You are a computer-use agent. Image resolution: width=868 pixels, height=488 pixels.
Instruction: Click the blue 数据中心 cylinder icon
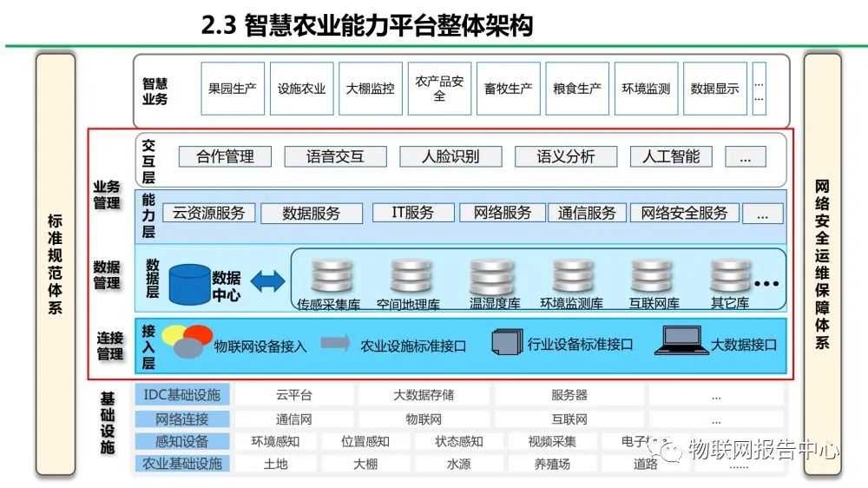click(189, 284)
